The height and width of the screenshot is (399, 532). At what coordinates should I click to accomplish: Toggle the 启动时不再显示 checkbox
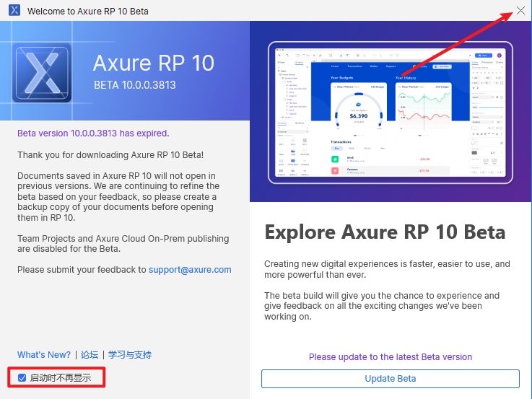click(x=22, y=377)
